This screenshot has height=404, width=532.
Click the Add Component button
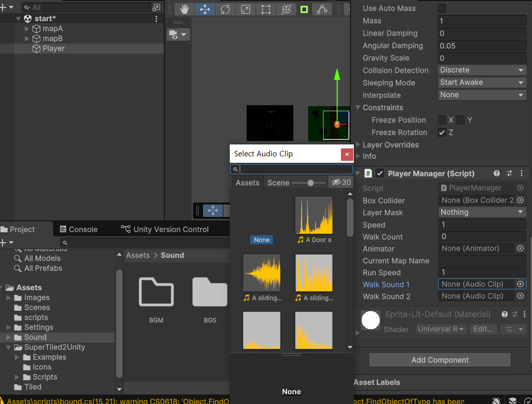point(440,360)
